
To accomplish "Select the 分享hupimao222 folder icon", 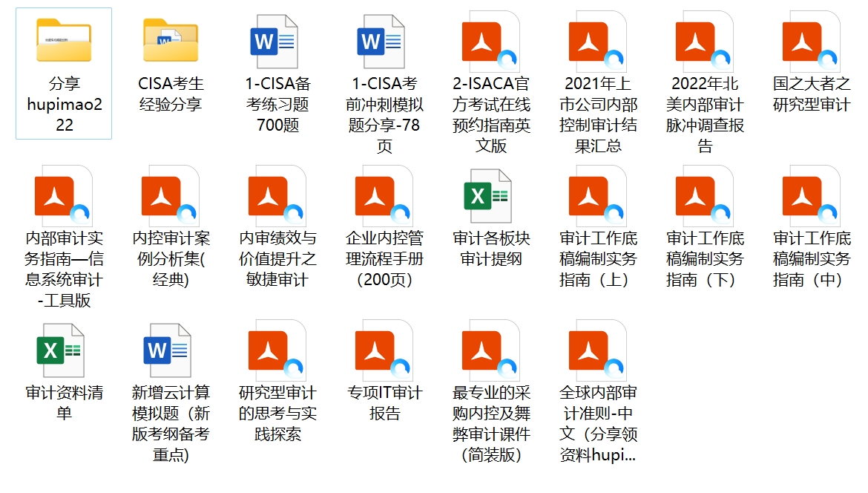I will pos(65,40).
